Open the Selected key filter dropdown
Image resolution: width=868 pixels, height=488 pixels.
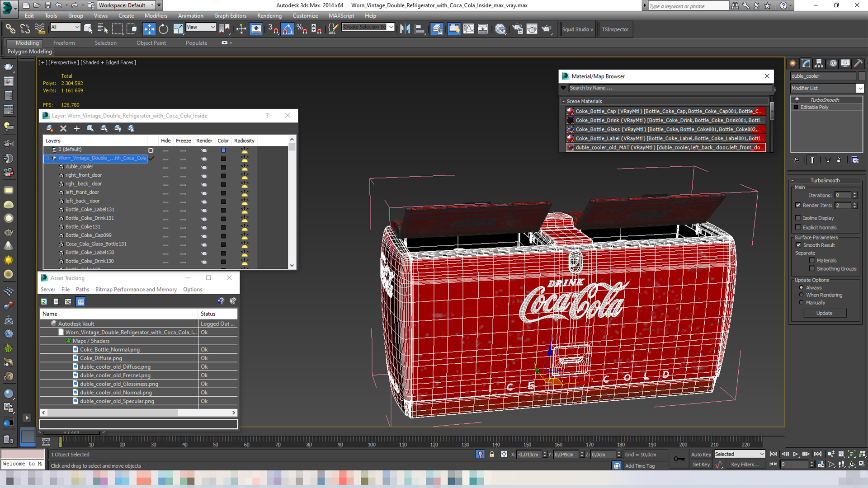[x=740, y=454]
